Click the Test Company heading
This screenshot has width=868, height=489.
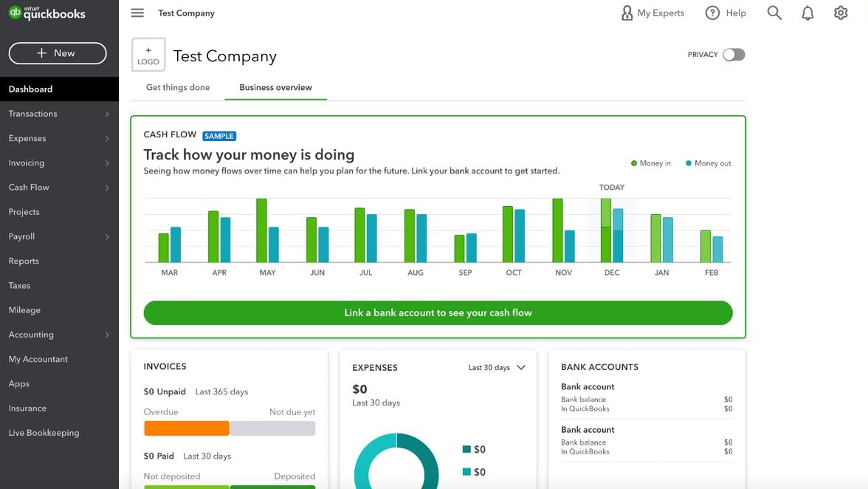pyautogui.click(x=224, y=56)
